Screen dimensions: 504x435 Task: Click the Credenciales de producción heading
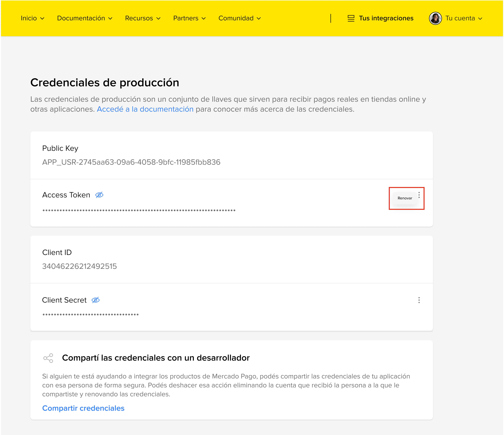(105, 83)
